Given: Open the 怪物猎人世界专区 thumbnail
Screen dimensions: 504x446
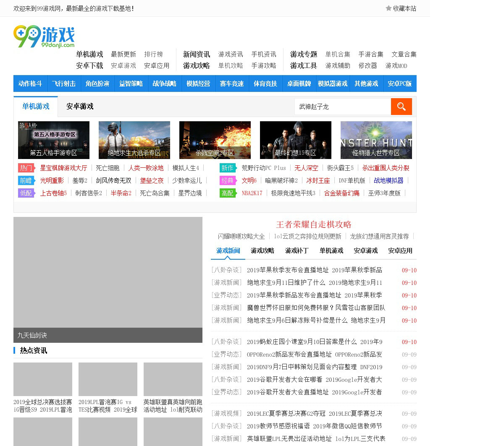Looking at the screenshot, I should click(376, 140).
